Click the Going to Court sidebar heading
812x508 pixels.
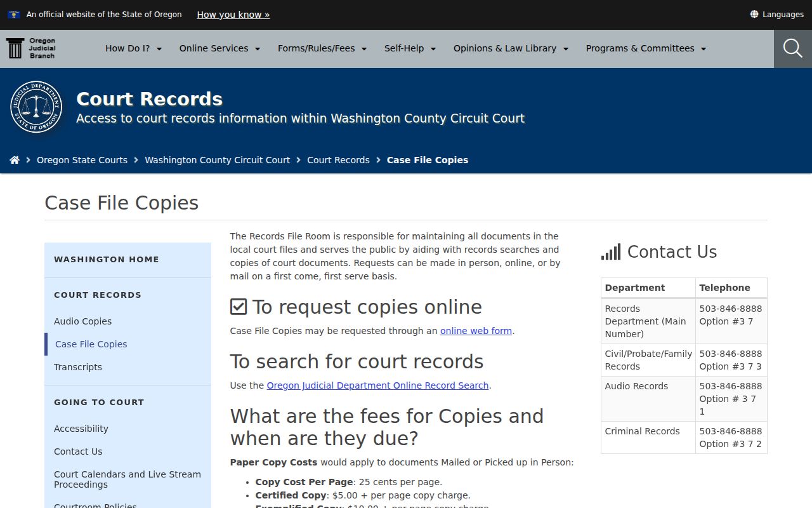tap(99, 402)
